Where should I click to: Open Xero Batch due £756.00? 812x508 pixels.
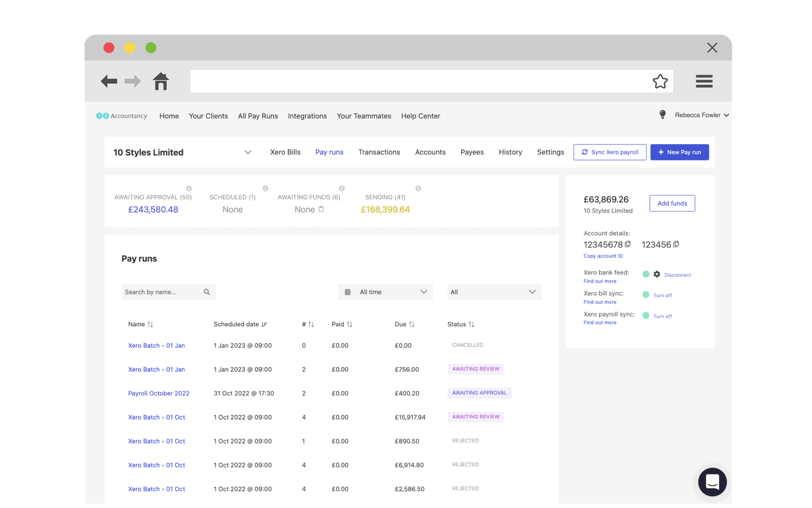pos(156,369)
